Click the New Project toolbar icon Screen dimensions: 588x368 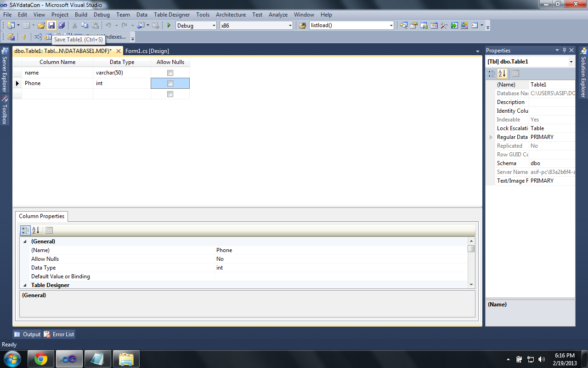tap(11, 25)
